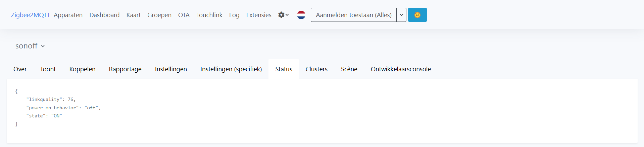
Task: Open the Rapportage tab
Action: click(125, 69)
